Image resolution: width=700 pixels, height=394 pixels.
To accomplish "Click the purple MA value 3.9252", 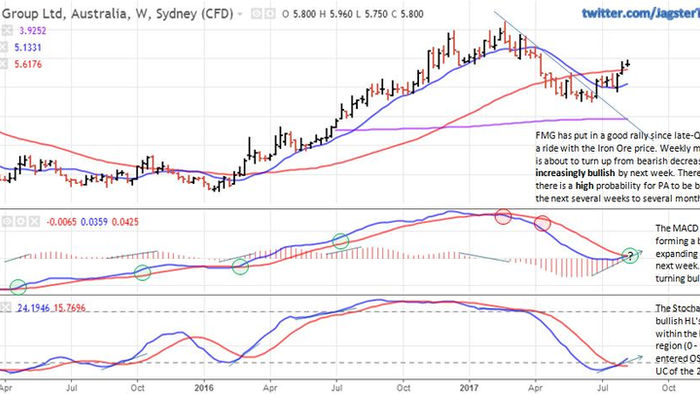I will pyautogui.click(x=33, y=31).
